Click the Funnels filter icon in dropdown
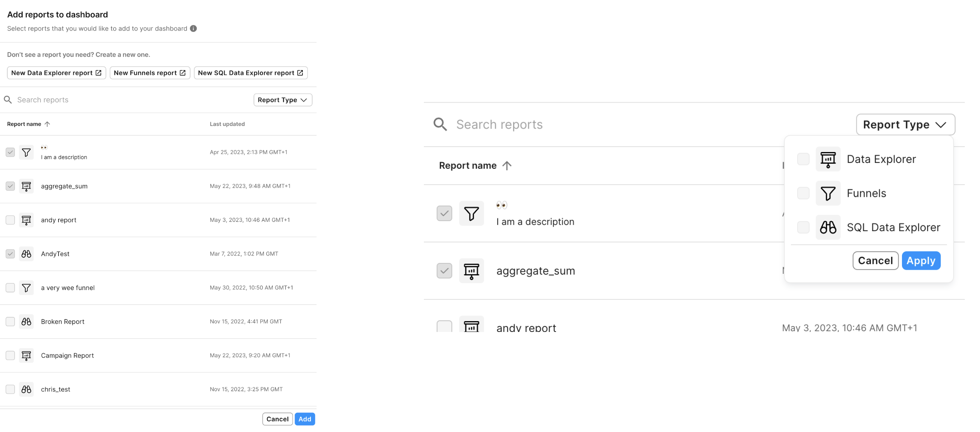980x432 pixels. point(828,193)
